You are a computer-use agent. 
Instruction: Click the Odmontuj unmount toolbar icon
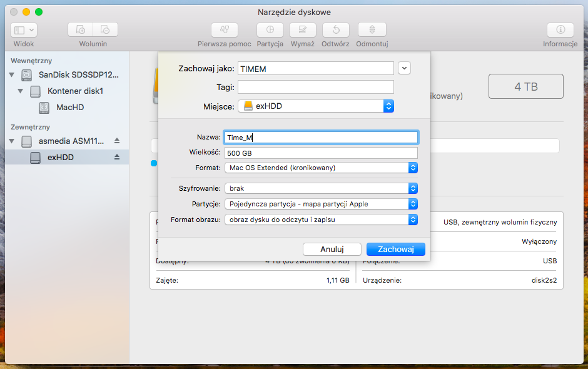(x=372, y=30)
